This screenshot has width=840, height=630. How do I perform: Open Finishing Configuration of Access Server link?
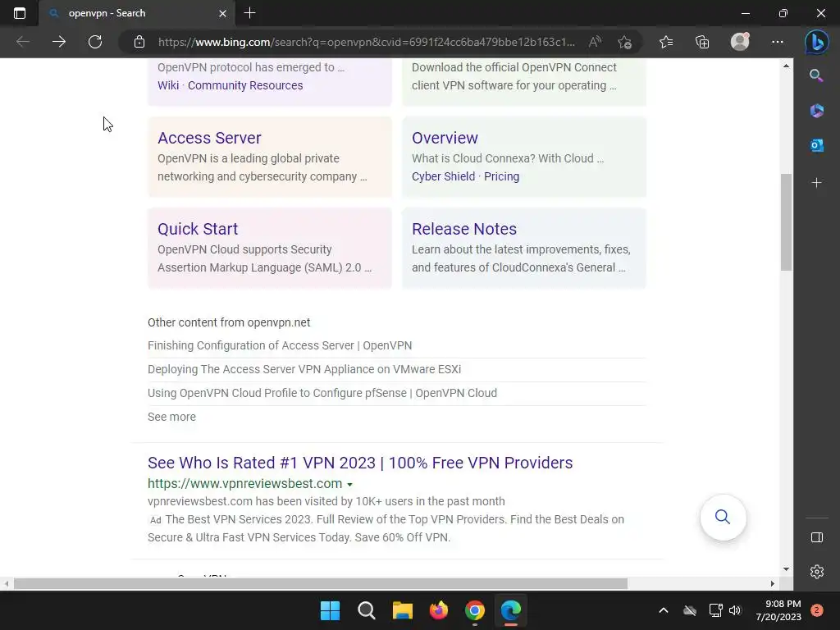click(x=280, y=345)
